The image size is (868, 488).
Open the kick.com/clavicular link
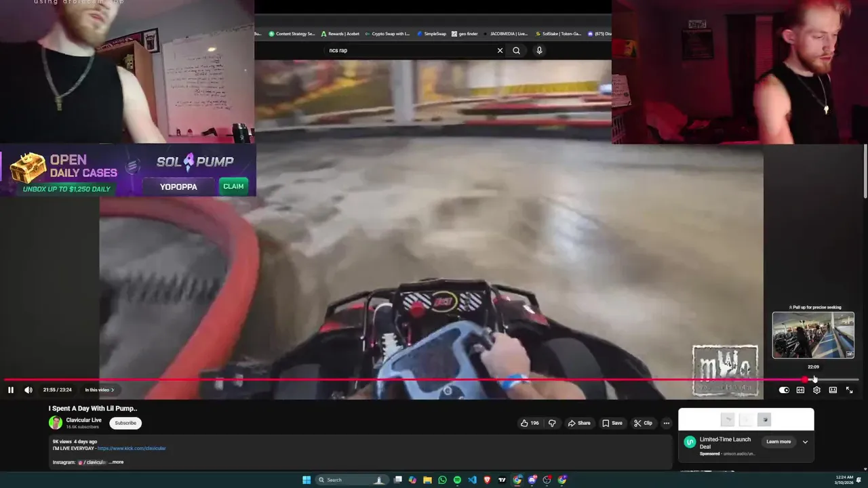[x=132, y=448]
